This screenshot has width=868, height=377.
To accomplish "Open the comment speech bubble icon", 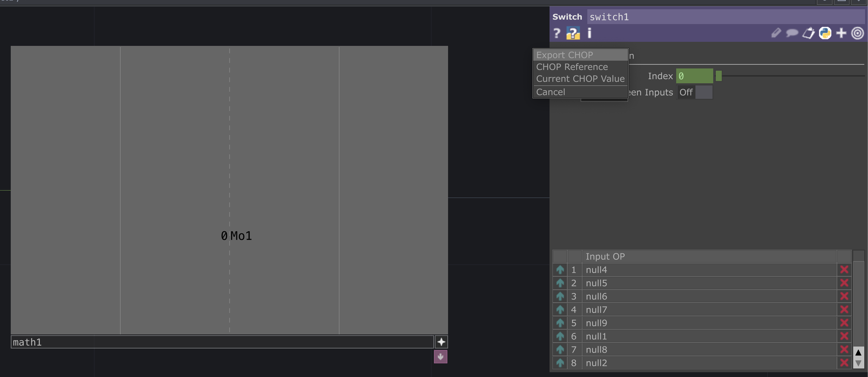I will (x=792, y=33).
